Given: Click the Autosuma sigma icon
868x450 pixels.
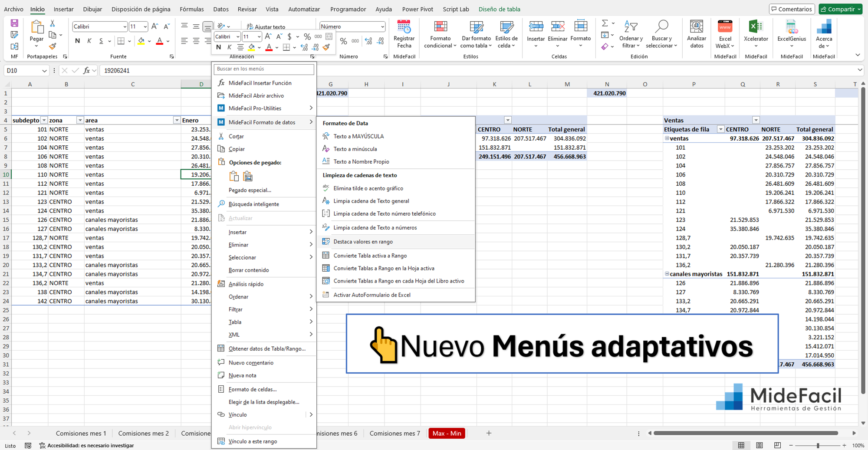Looking at the screenshot, I should [x=605, y=23].
